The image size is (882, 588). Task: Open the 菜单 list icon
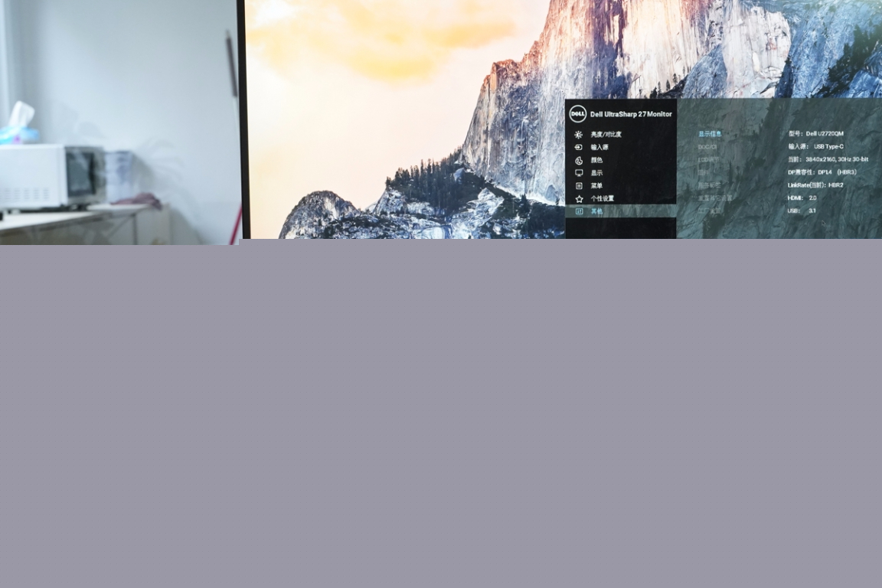point(579,186)
